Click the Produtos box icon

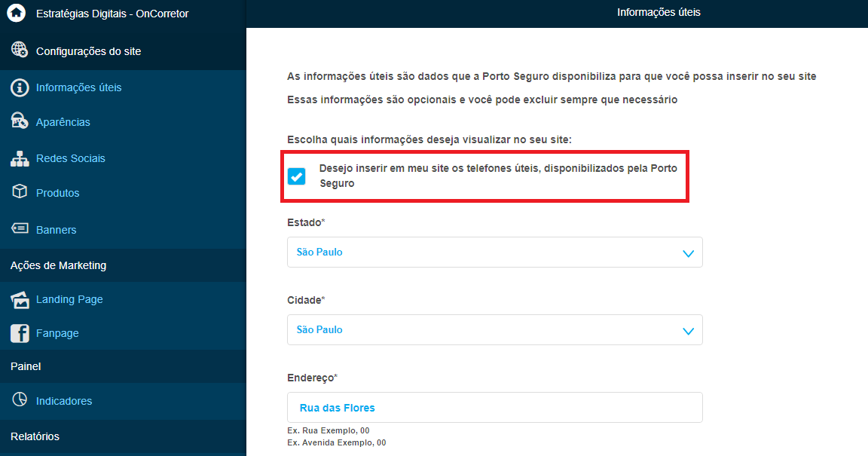click(20, 192)
